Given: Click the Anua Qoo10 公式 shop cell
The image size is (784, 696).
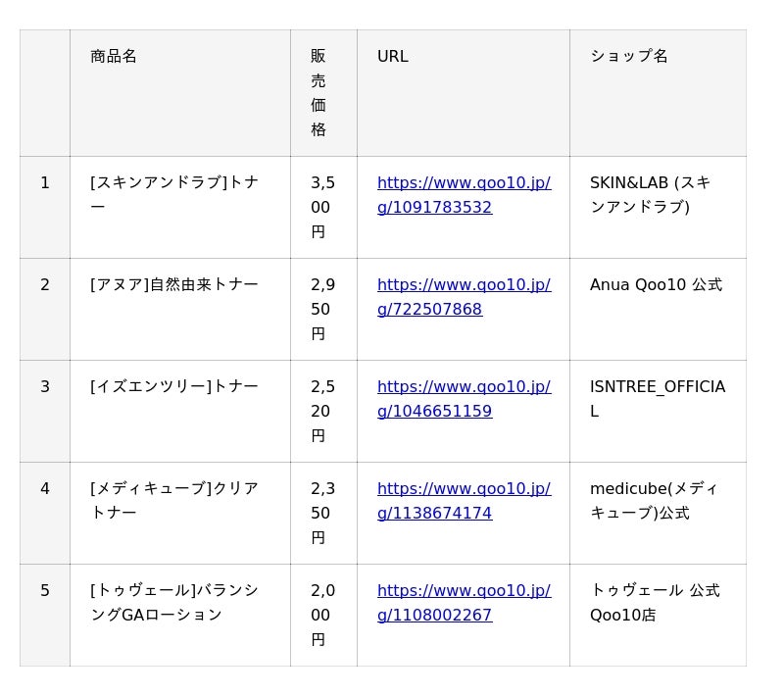Looking at the screenshot, I should coord(656,285).
